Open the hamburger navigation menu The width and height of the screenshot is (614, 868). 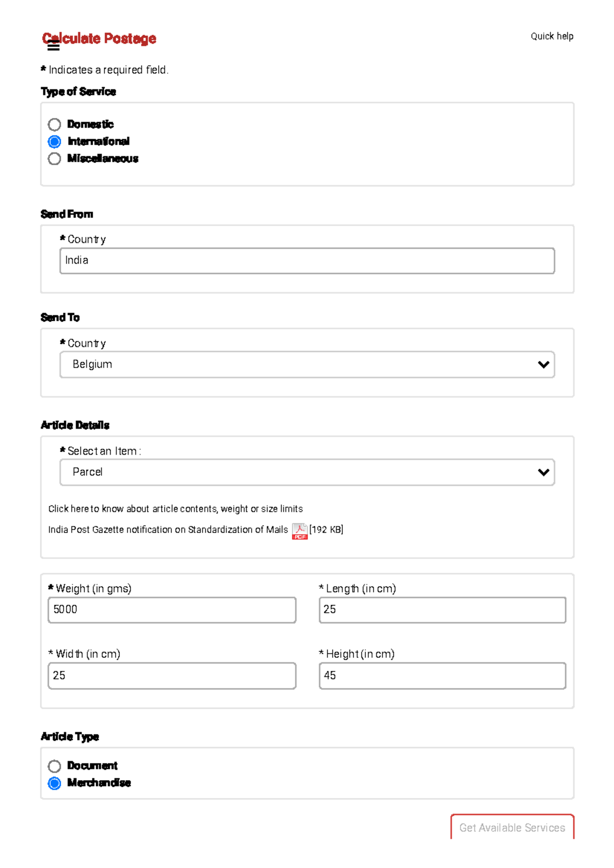point(54,46)
